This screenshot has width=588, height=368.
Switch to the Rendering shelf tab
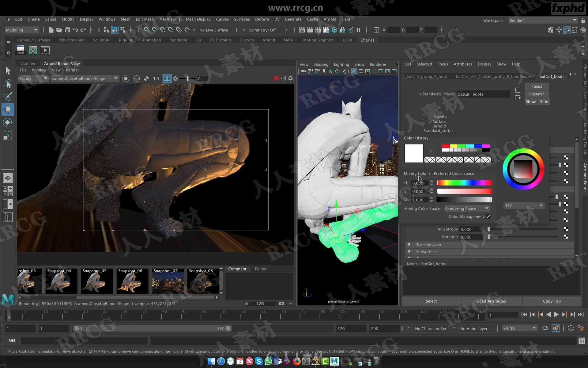[179, 40]
